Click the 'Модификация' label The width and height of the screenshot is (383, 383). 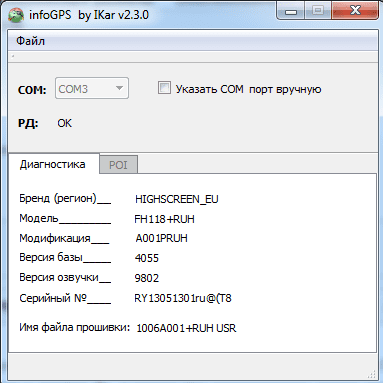64,238
